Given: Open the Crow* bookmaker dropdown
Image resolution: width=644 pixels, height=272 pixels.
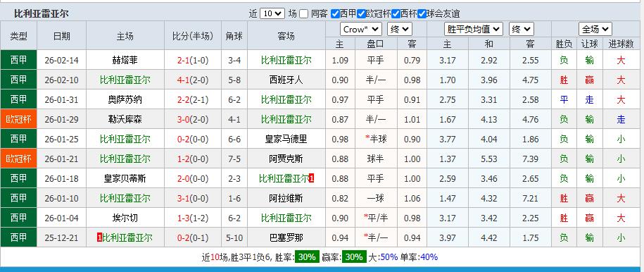Looking at the screenshot, I should [x=361, y=29].
